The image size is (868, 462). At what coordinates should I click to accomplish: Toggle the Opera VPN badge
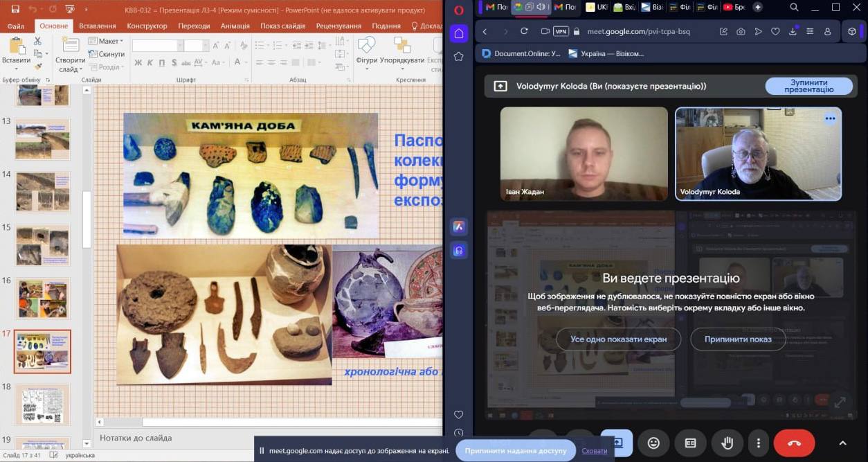click(x=561, y=32)
